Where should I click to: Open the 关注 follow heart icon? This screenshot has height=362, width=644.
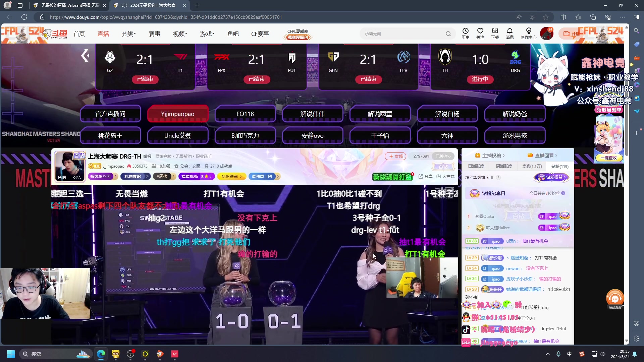coord(480,34)
